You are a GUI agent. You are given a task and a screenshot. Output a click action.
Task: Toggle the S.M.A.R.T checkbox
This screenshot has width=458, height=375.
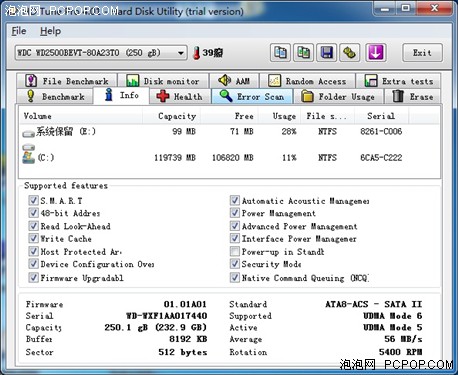click(33, 200)
